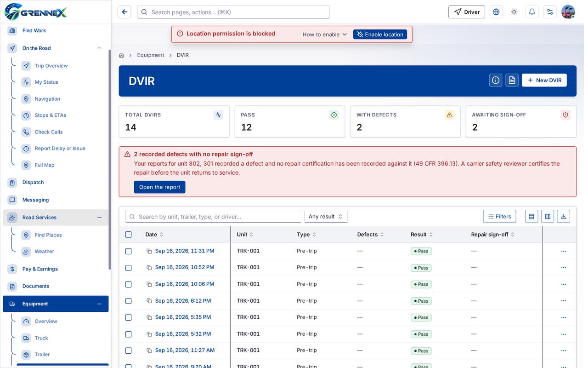Open Trip Overview in sidebar

pos(51,66)
